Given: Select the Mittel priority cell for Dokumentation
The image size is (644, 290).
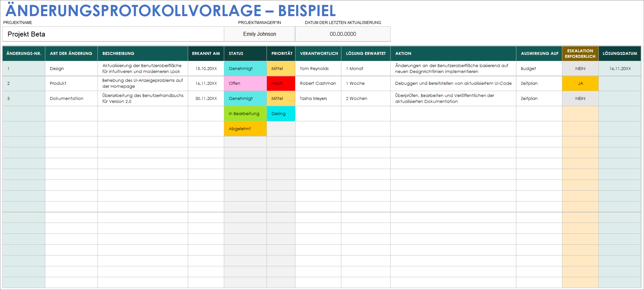Looking at the screenshot, I should point(281,99).
